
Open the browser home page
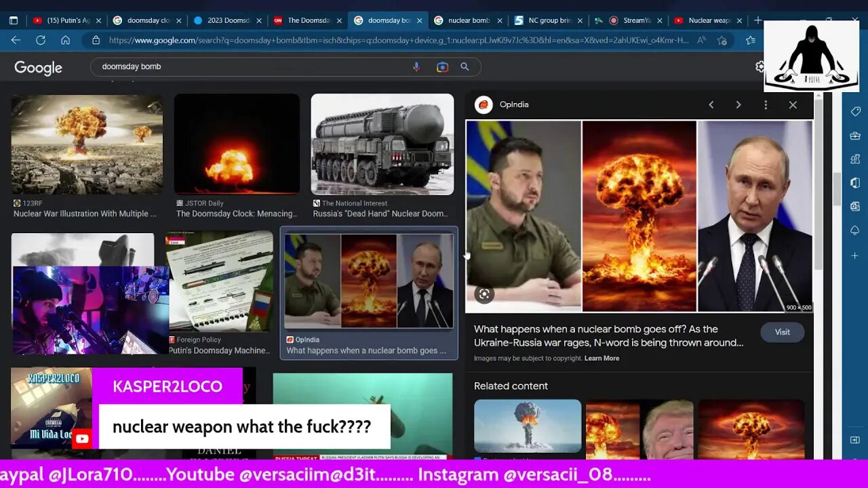65,40
